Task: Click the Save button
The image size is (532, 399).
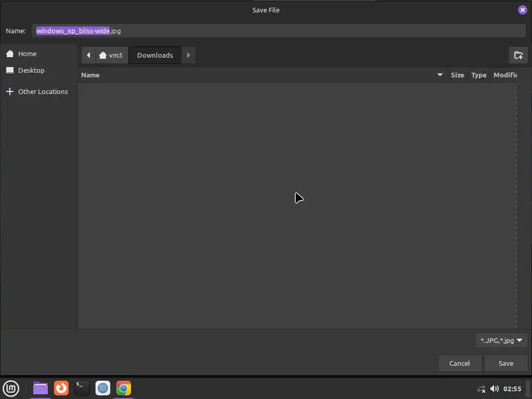Action: (506, 363)
